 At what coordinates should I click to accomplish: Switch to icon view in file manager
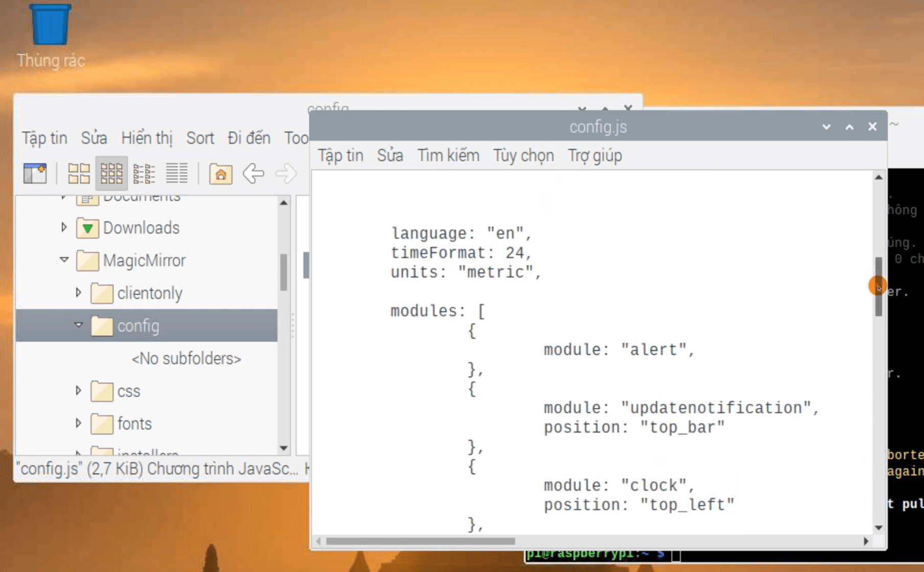79,174
